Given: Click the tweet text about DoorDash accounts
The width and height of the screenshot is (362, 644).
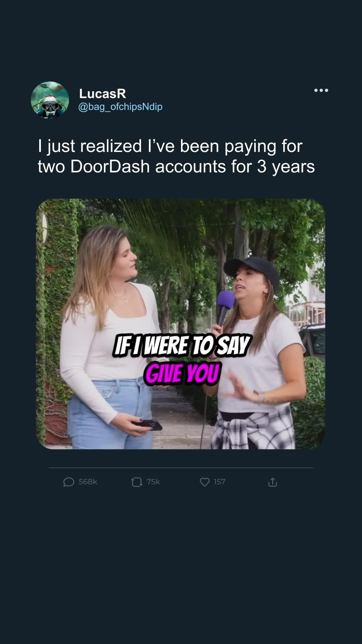Looking at the screenshot, I should (x=176, y=156).
